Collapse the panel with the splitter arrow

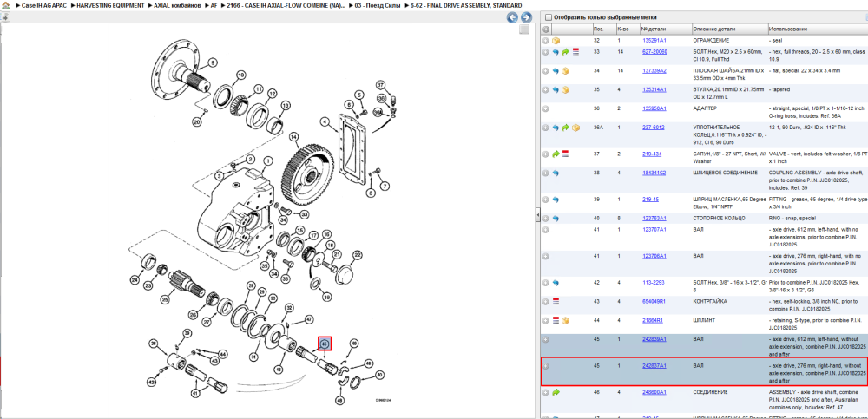point(537,216)
